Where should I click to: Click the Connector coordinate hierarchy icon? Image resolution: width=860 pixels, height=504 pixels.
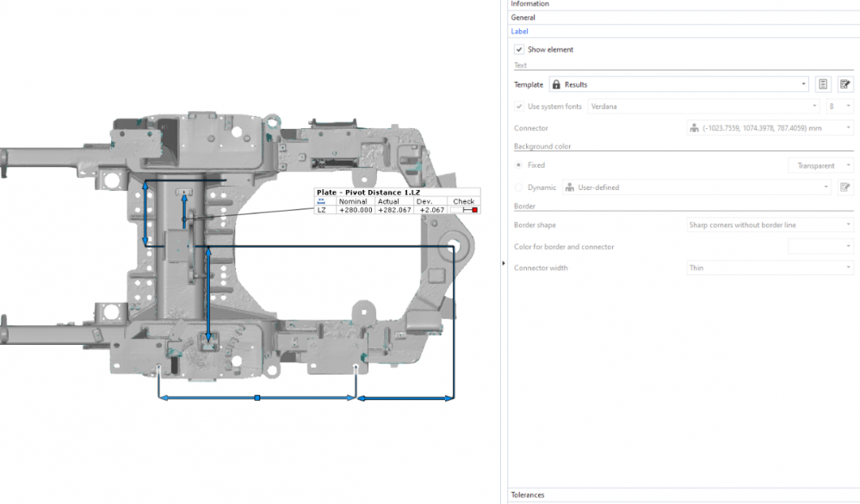(x=694, y=128)
